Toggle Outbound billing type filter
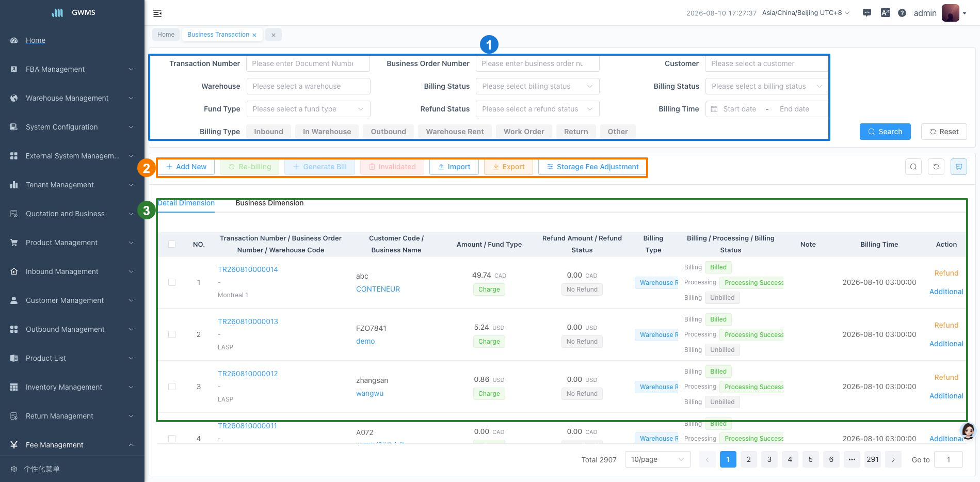Image resolution: width=980 pixels, height=482 pixels. click(388, 132)
